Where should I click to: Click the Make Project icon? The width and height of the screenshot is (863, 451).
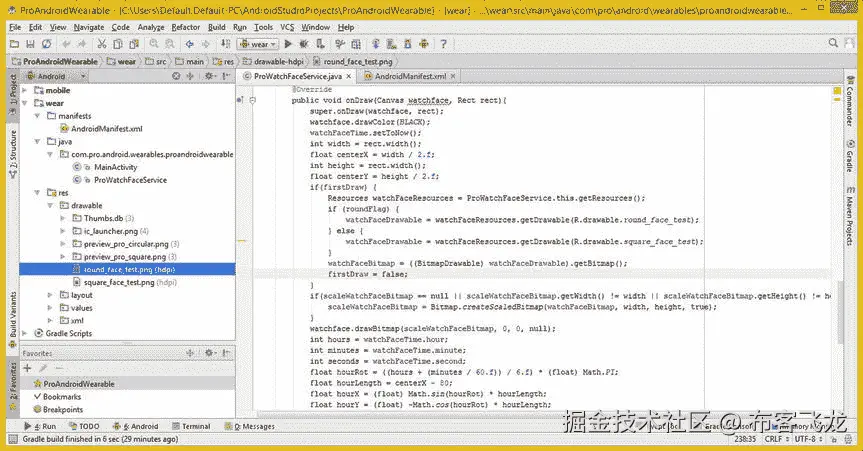(x=226, y=44)
